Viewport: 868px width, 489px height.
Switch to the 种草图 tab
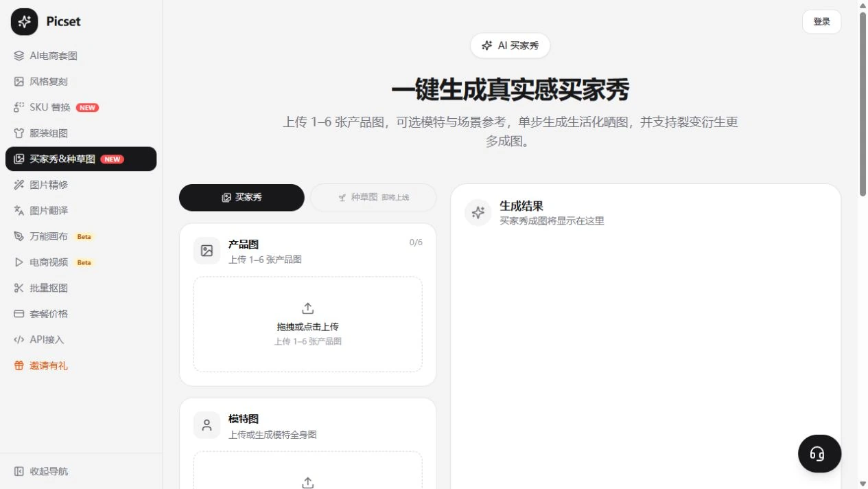373,197
